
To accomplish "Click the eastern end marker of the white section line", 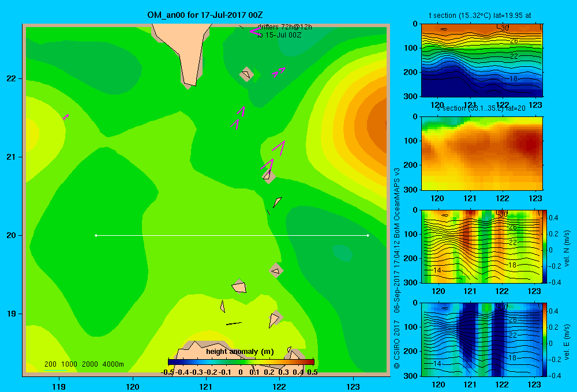I will pos(368,235).
